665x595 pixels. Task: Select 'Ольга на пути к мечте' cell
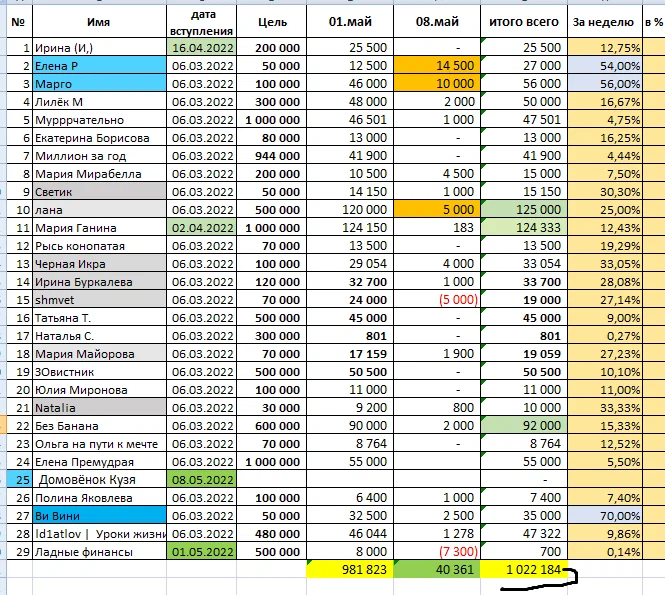click(99, 444)
